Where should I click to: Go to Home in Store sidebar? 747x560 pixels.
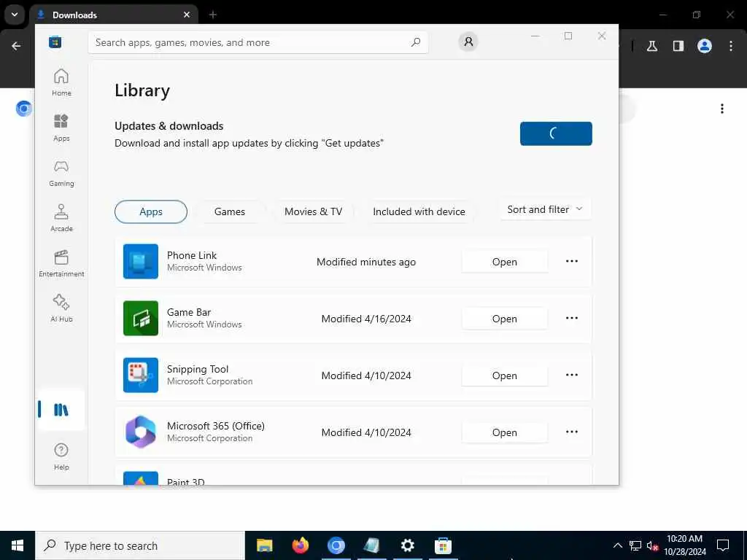[x=61, y=83]
